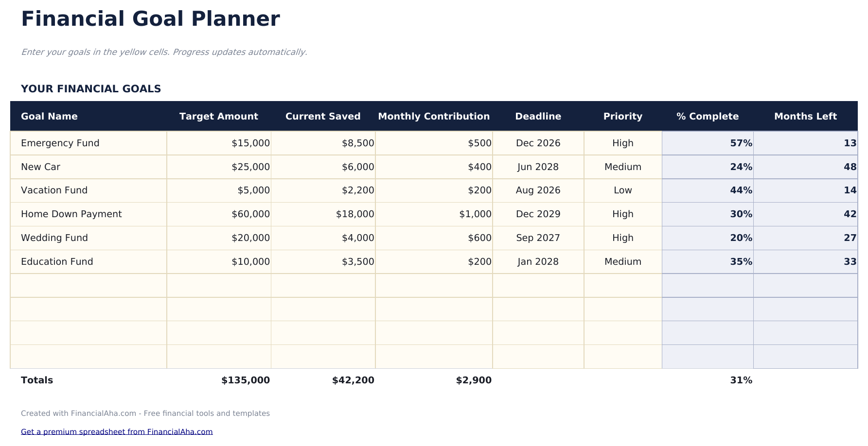The image size is (868, 446).
Task: Click first empty Goal Name row cell
Action: pyautogui.click(x=89, y=286)
